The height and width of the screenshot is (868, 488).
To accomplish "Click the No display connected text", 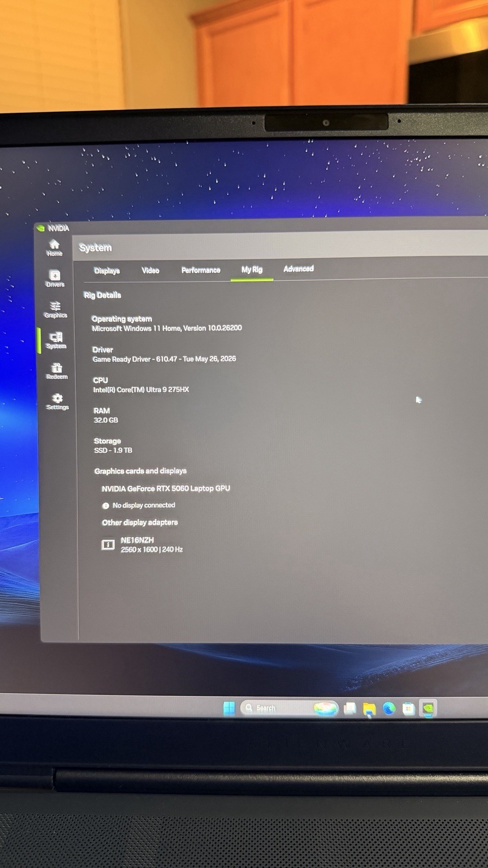I will tap(144, 505).
